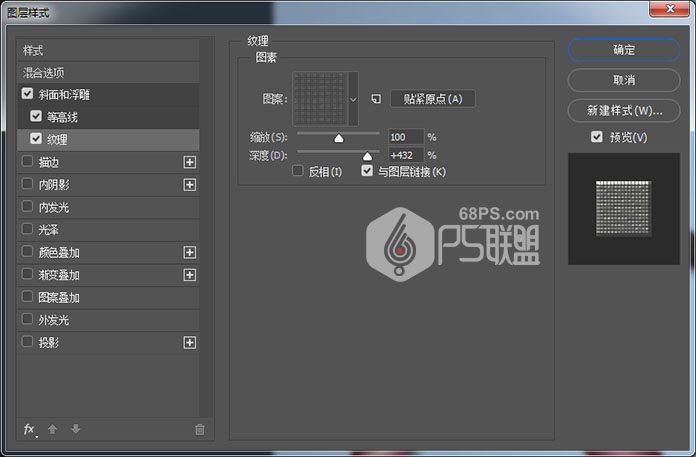Image resolution: width=696 pixels, height=457 pixels.
Task: Enable the 内发光 checkbox
Action: pos(27,206)
